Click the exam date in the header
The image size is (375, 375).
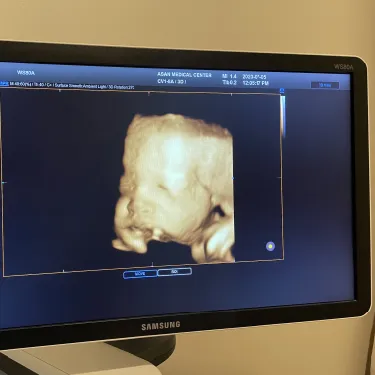[254, 77]
